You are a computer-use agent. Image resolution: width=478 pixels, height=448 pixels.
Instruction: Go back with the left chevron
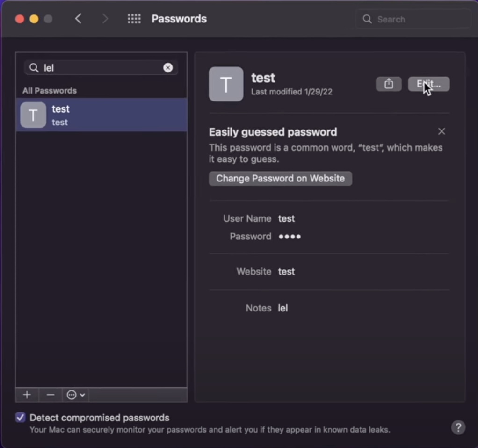(79, 19)
